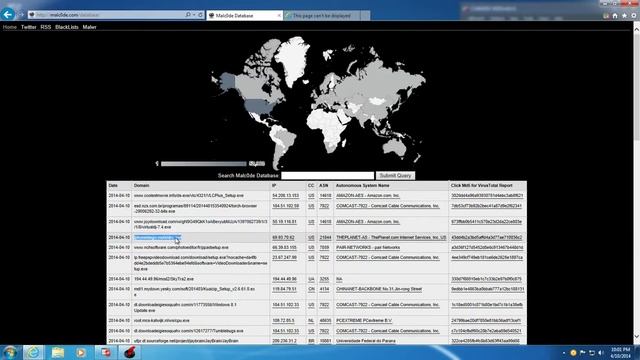
Task: Open the browser Tools gear menu
Action: click(634, 16)
